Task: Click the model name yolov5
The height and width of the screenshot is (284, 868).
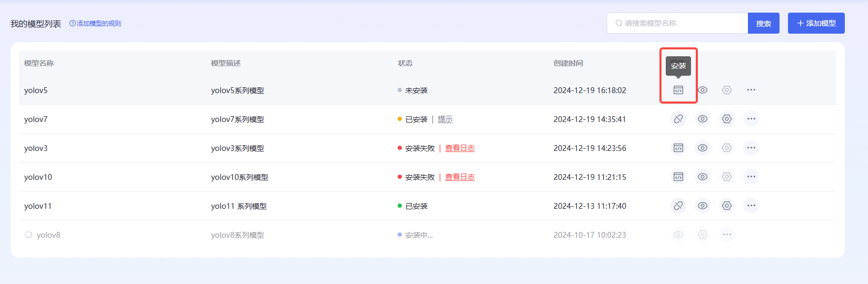Action: click(36, 90)
